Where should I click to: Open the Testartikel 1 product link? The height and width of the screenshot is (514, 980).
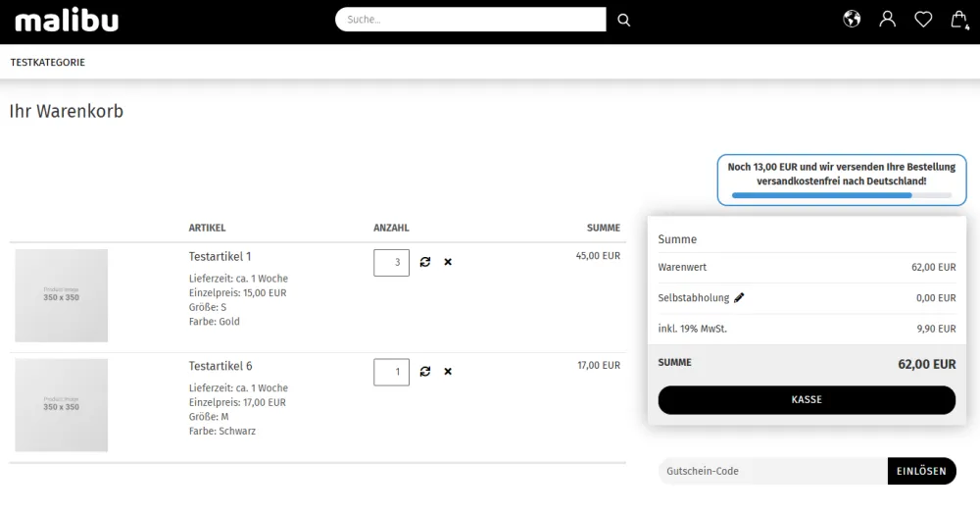220,256
